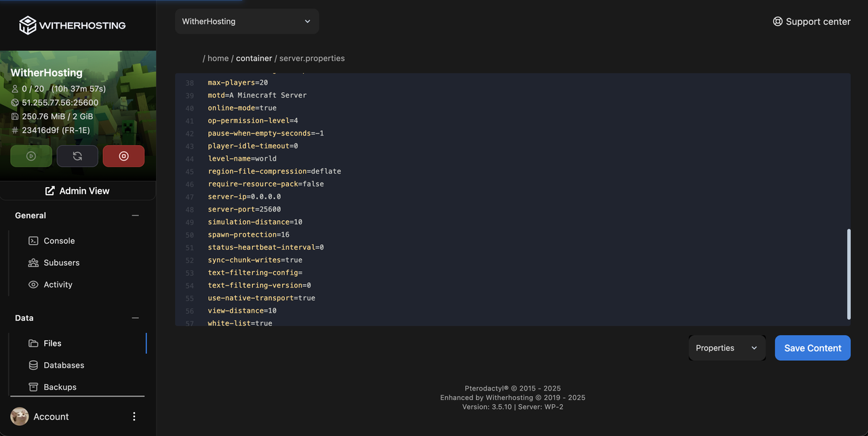Click the WitherHosting cube logo
The height and width of the screenshot is (436, 868).
pos(27,25)
